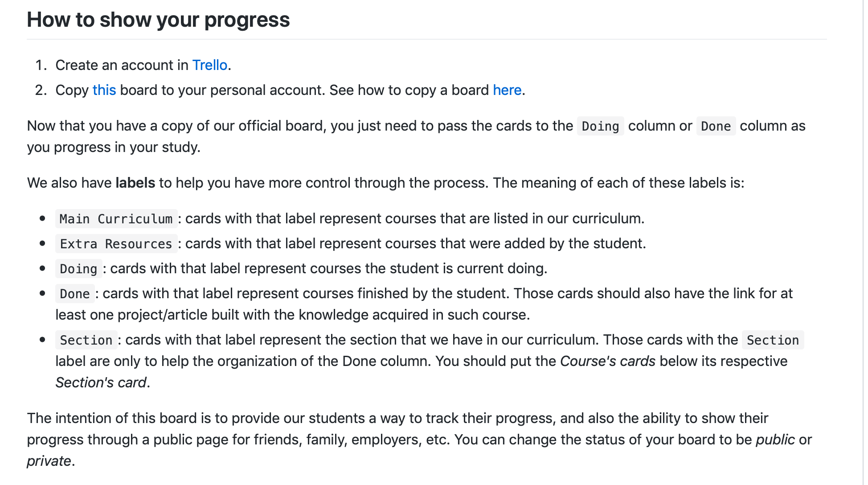Click the "The intention of this board" paragraph
Viewport: 868px width, 485px height.
[419, 440]
